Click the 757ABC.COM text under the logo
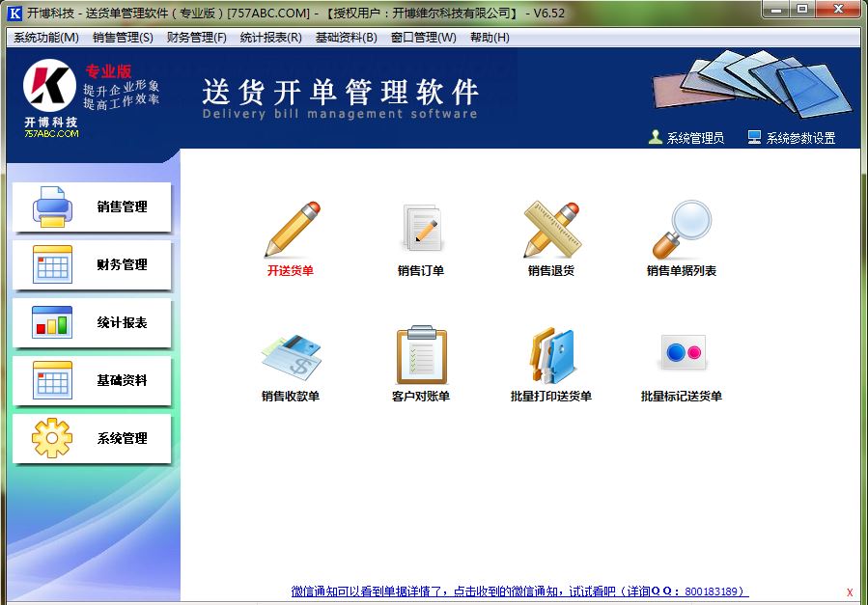The width and height of the screenshot is (868, 605). (51, 134)
